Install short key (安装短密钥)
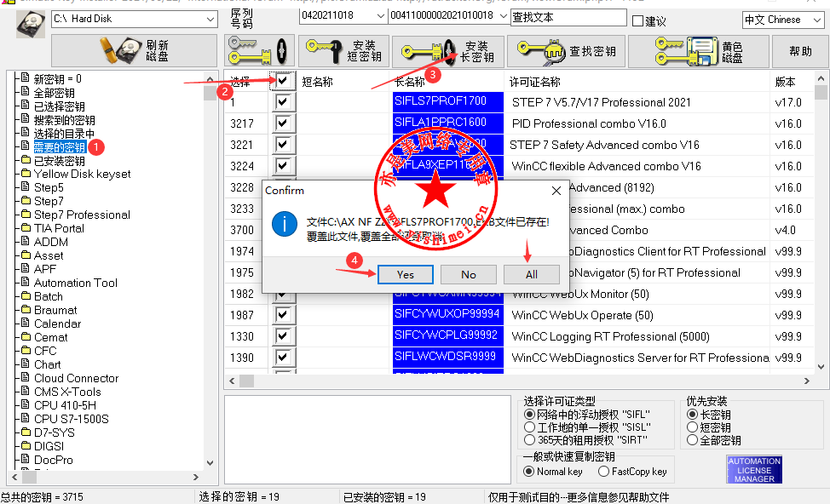Screen dimensions: 830x504 (343, 51)
